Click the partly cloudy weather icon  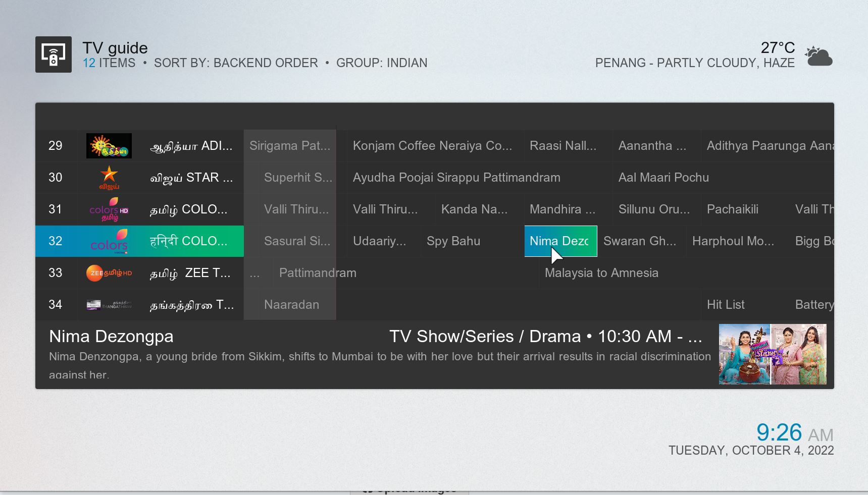pos(819,57)
